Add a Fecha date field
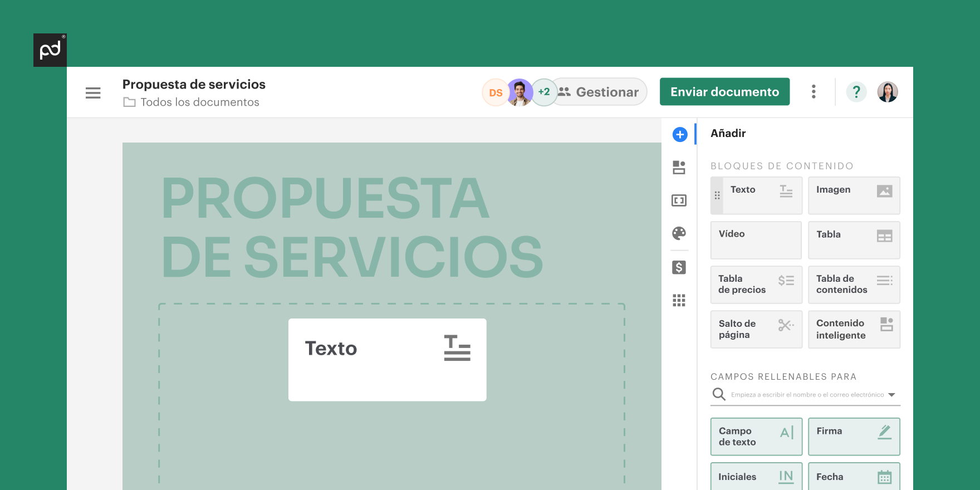The image size is (980, 490). pos(854,477)
